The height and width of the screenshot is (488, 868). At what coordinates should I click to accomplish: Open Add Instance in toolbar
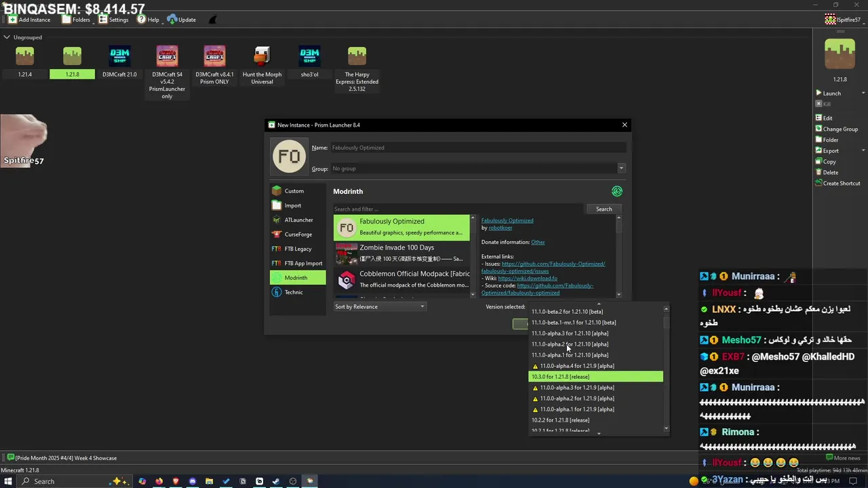click(x=29, y=20)
